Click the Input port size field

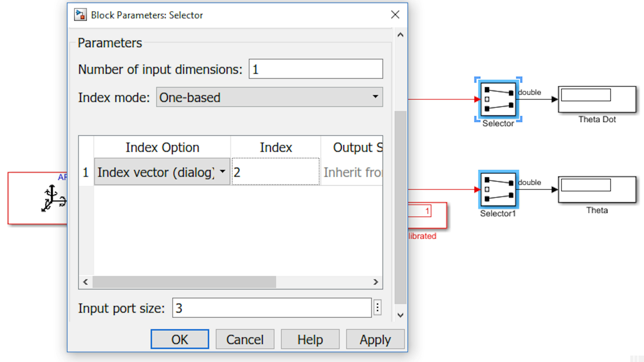point(272,308)
